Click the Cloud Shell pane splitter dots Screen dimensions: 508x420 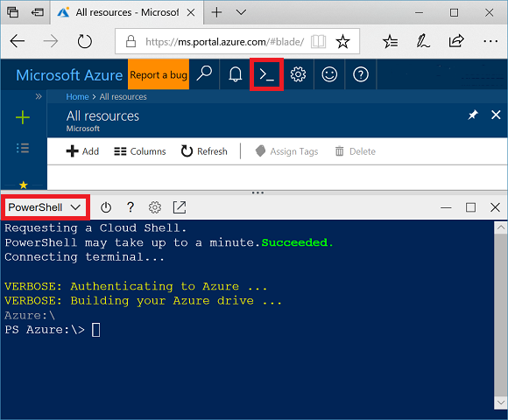258,192
